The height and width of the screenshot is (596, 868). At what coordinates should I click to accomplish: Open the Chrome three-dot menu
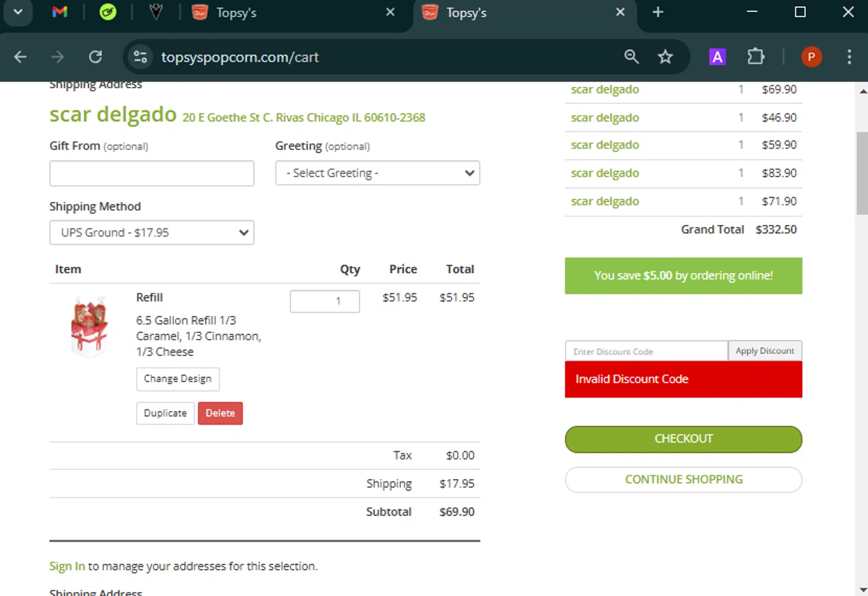pyautogui.click(x=849, y=57)
